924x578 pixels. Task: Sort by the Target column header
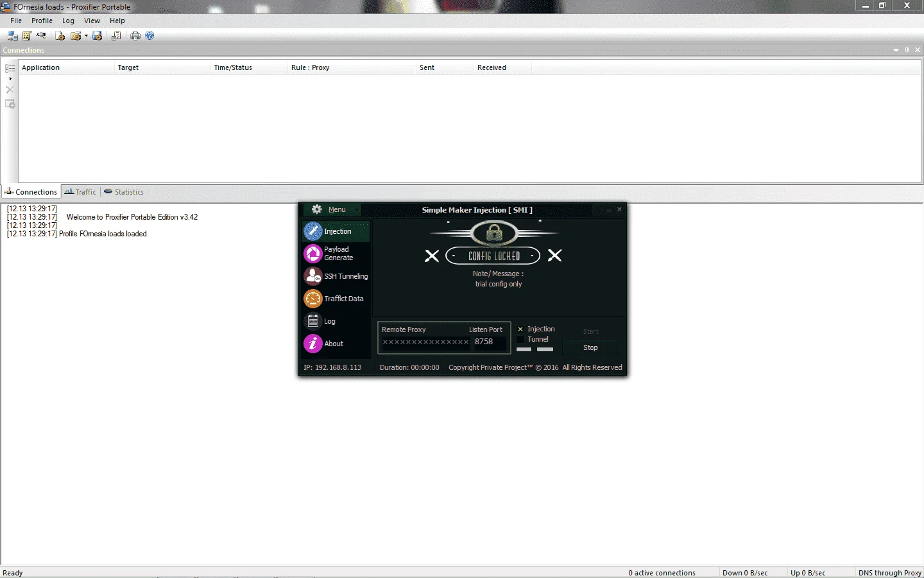162,67
